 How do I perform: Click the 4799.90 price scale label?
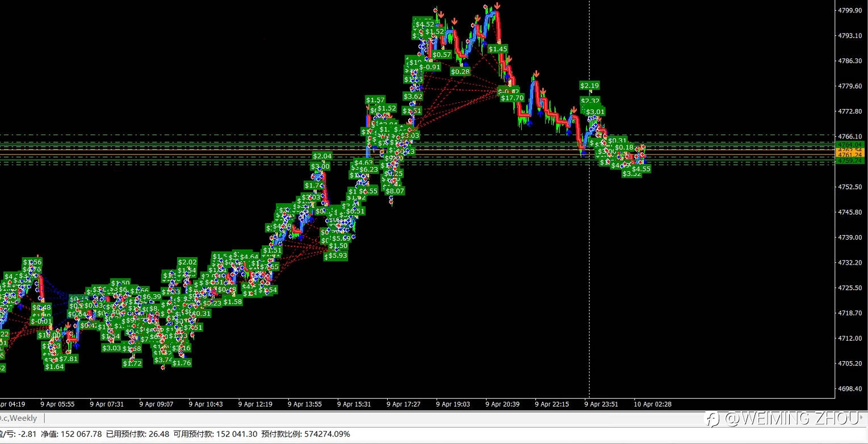tap(850, 10)
